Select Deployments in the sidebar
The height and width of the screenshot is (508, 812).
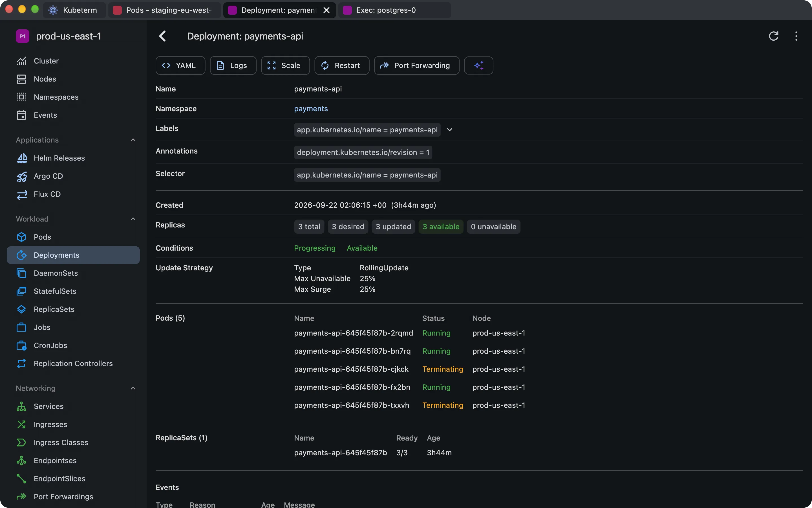point(73,255)
